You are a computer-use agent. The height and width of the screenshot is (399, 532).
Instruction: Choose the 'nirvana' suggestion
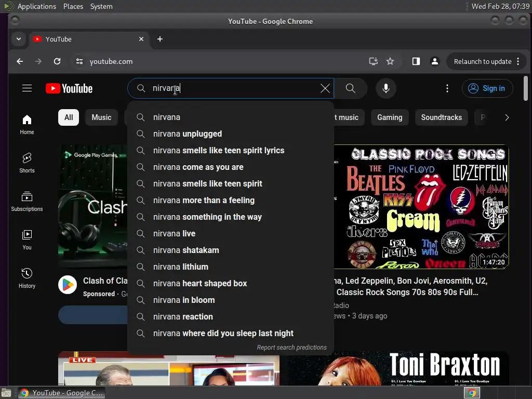pos(231,117)
